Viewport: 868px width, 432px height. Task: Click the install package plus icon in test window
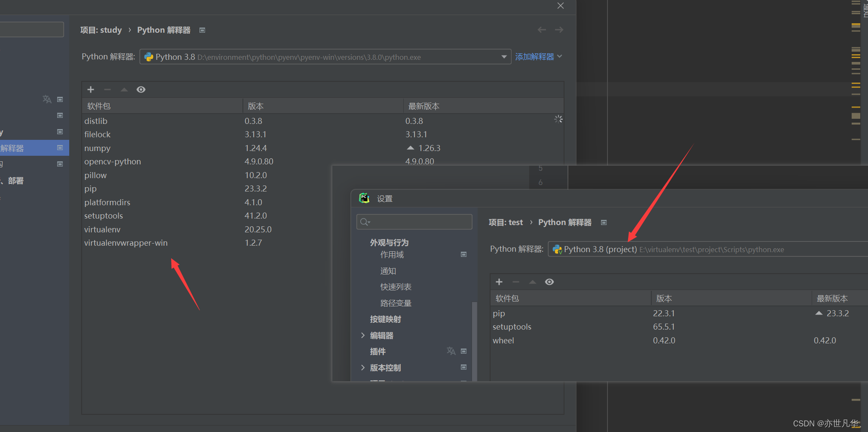499,282
